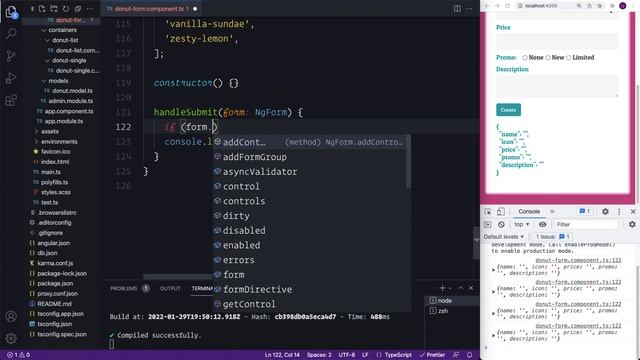Viewport: 640px width, 360px height.
Task: Open the editor more actions ellipsis
Action: (469, 9)
